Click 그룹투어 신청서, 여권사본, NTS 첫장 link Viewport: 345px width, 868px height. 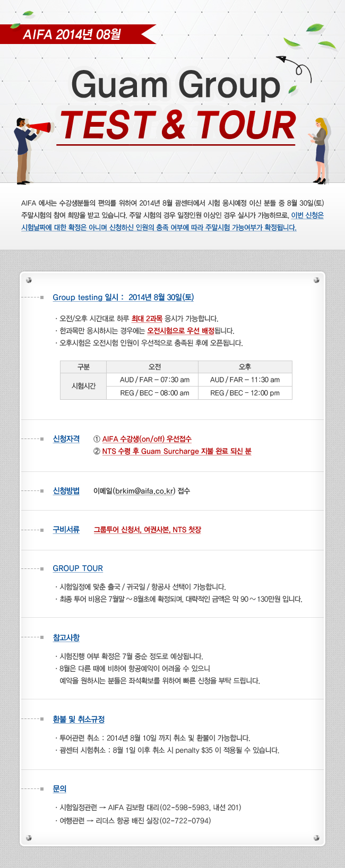(148, 530)
